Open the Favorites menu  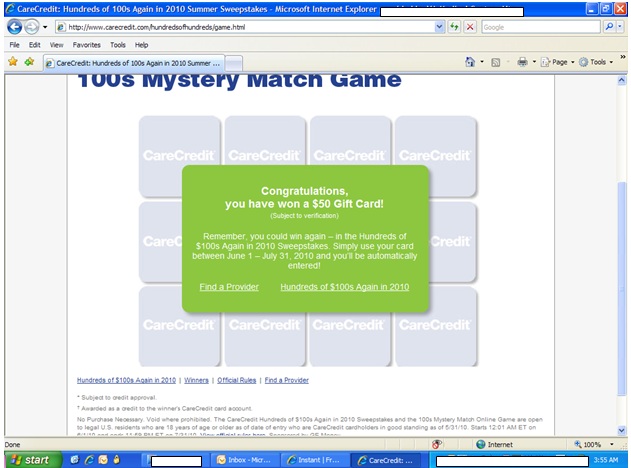[x=86, y=45]
